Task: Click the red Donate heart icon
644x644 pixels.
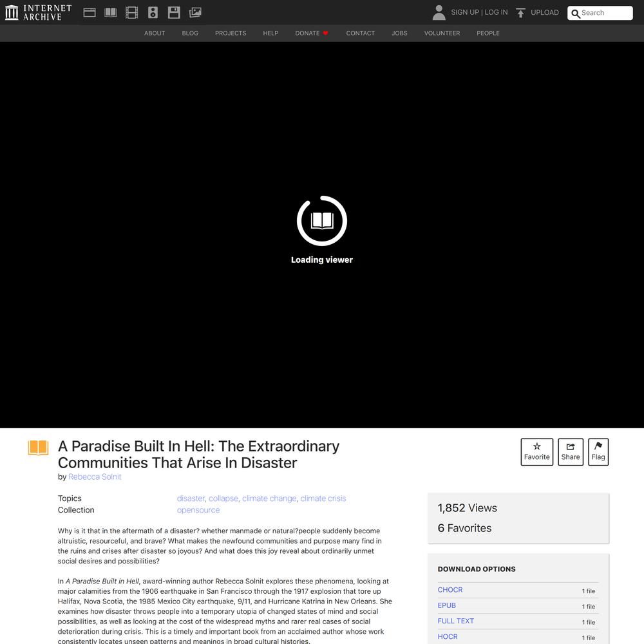Action: pos(326,33)
